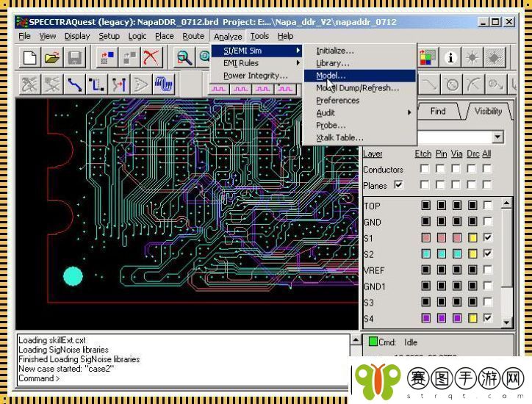This screenshot has width=532, height=404.
Task: Expand the EMI Rules submenu
Action: click(257, 63)
